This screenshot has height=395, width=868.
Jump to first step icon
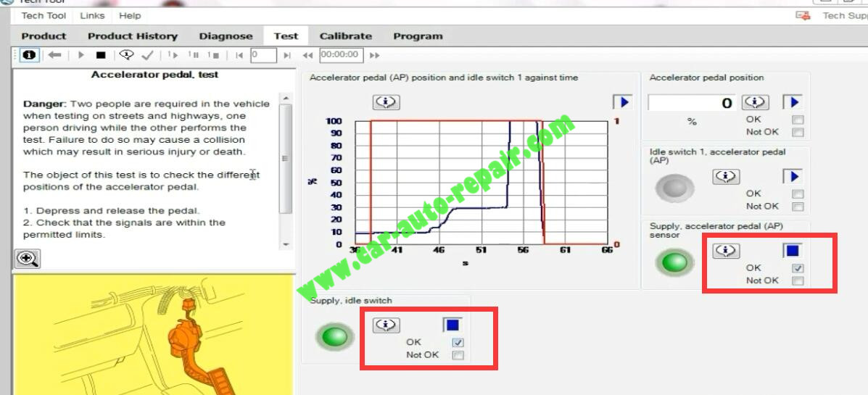click(239, 55)
